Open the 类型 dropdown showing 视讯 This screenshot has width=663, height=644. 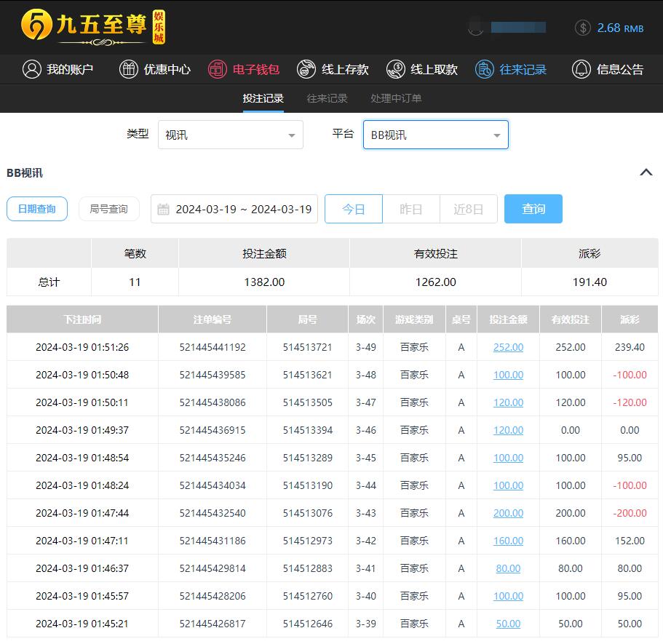[231, 135]
